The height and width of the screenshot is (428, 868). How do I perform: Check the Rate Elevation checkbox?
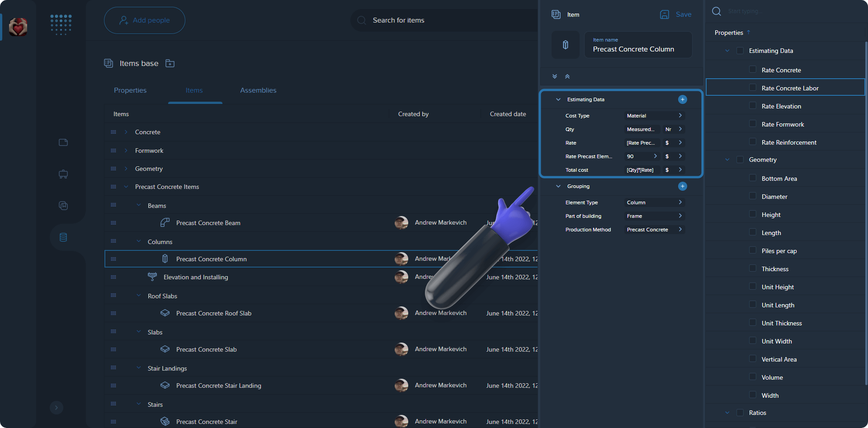[753, 105]
